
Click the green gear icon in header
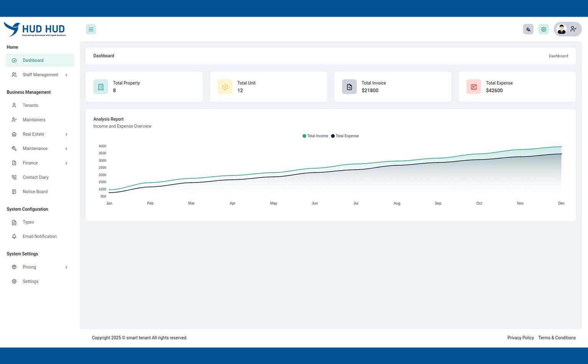tap(543, 29)
